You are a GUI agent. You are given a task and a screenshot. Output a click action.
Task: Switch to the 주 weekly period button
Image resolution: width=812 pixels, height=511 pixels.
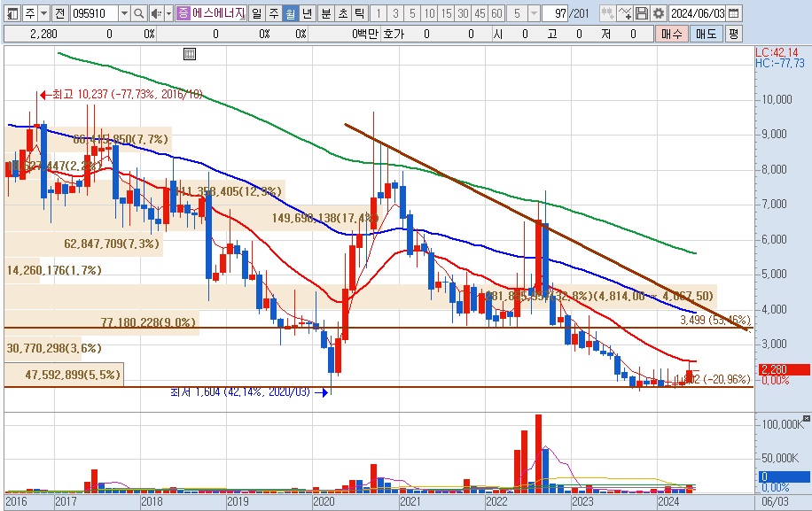click(x=274, y=13)
